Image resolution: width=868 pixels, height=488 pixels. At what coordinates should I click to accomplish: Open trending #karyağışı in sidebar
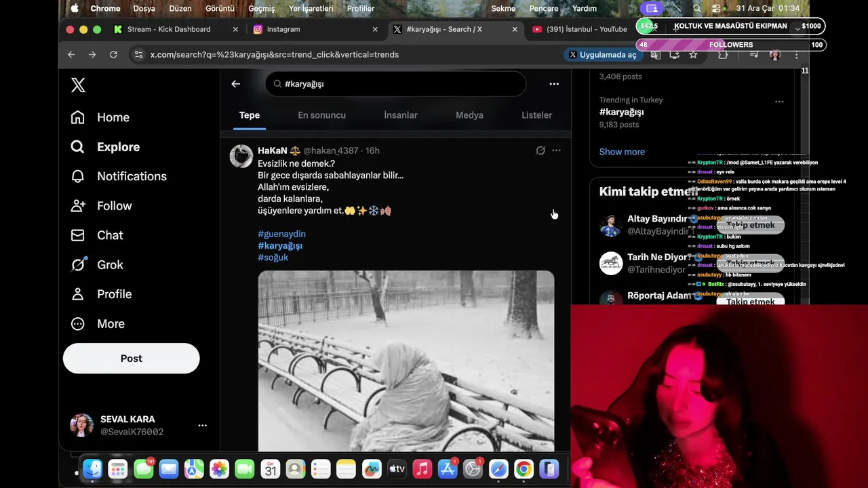coord(621,112)
